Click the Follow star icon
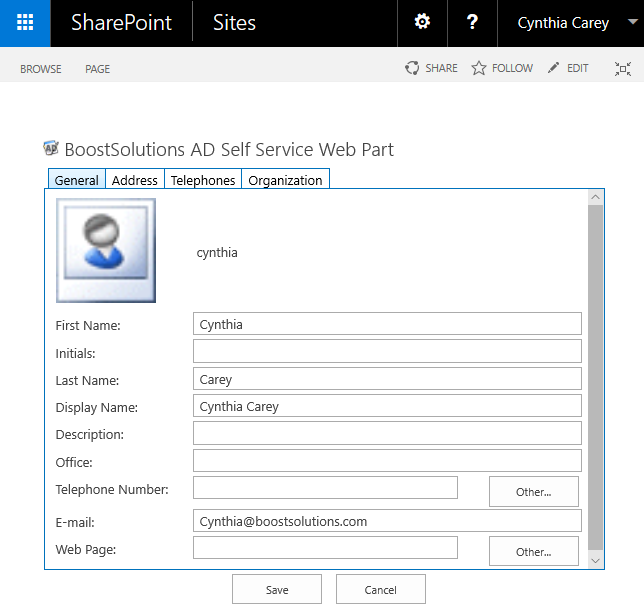The height and width of the screenshot is (610, 644). [x=478, y=68]
